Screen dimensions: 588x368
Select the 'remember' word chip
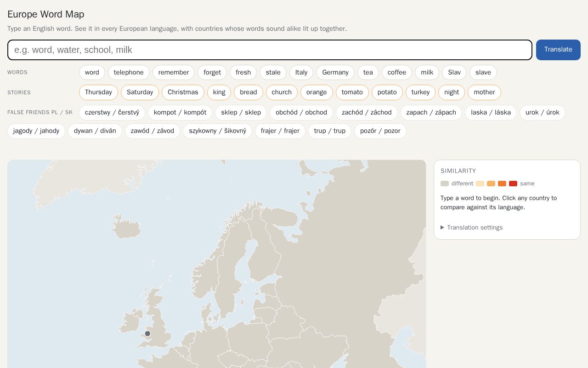[174, 72]
